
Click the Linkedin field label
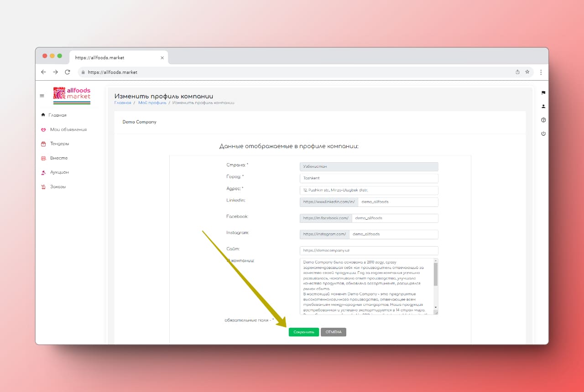coord(236,200)
